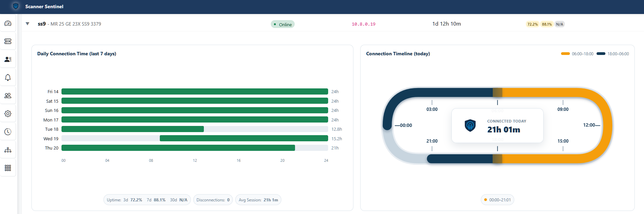Click the ss9 scanner name
This screenshot has height=214, width=644.
pos(42,24)
